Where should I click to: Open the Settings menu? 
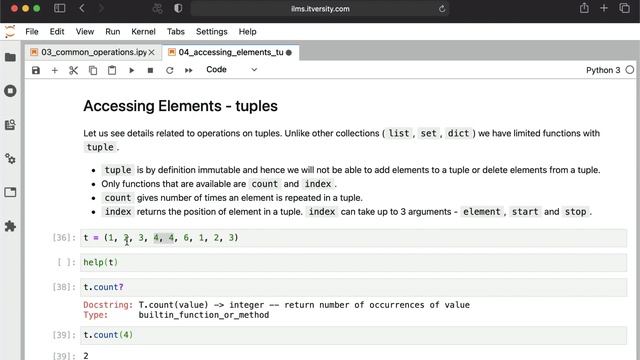click(x=211, y=31)
